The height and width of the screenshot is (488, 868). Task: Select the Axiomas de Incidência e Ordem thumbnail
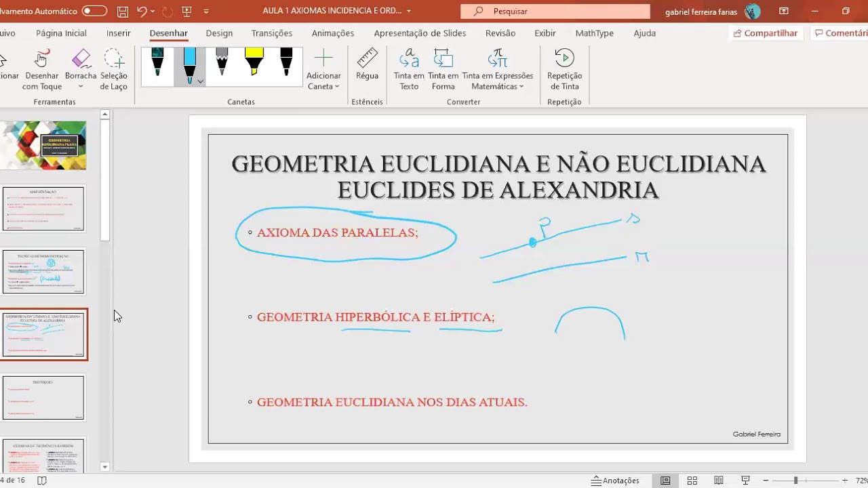pyautogui.click(x=43, y=455)
